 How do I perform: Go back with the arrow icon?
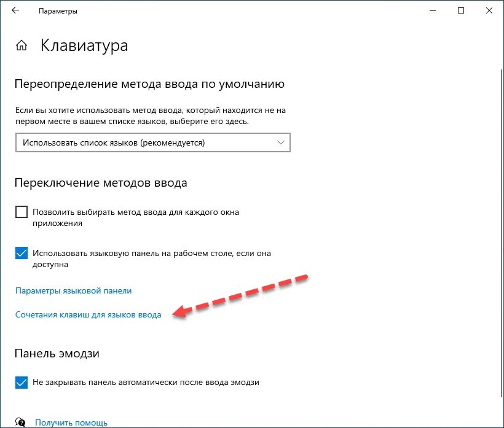[x=15, y=10]
